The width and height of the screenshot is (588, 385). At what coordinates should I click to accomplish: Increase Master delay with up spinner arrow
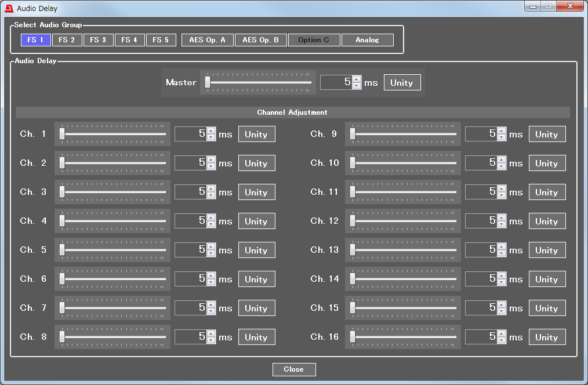[357, 79]
